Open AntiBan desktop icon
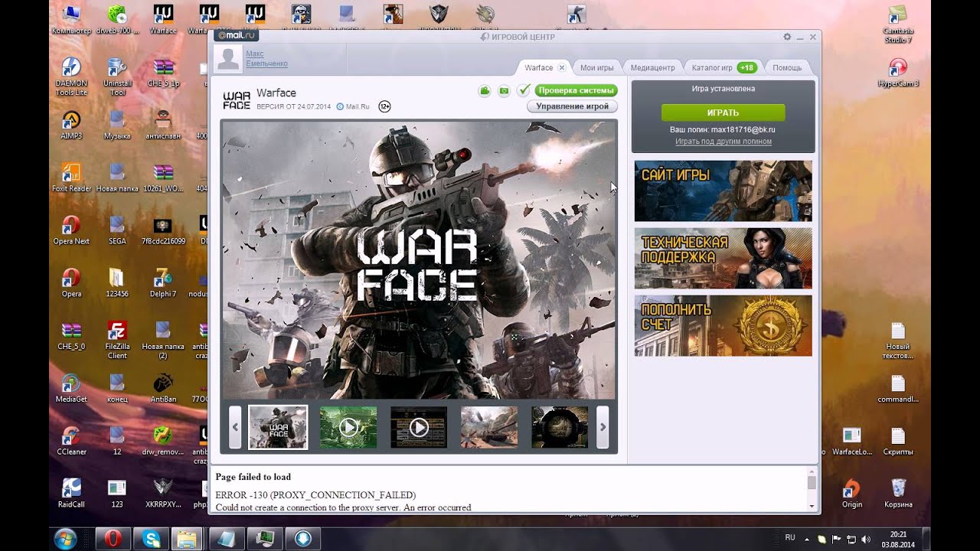 163,388
